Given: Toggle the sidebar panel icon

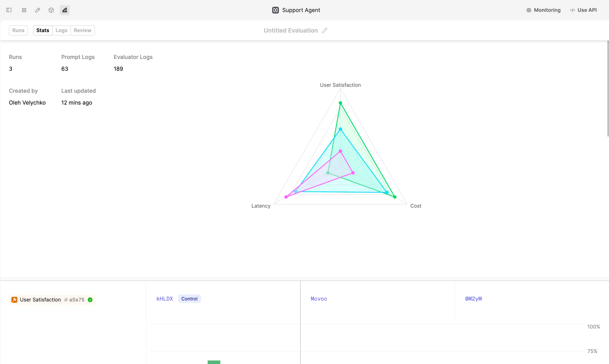Looking at the screenshot, I should click(9, 10).
